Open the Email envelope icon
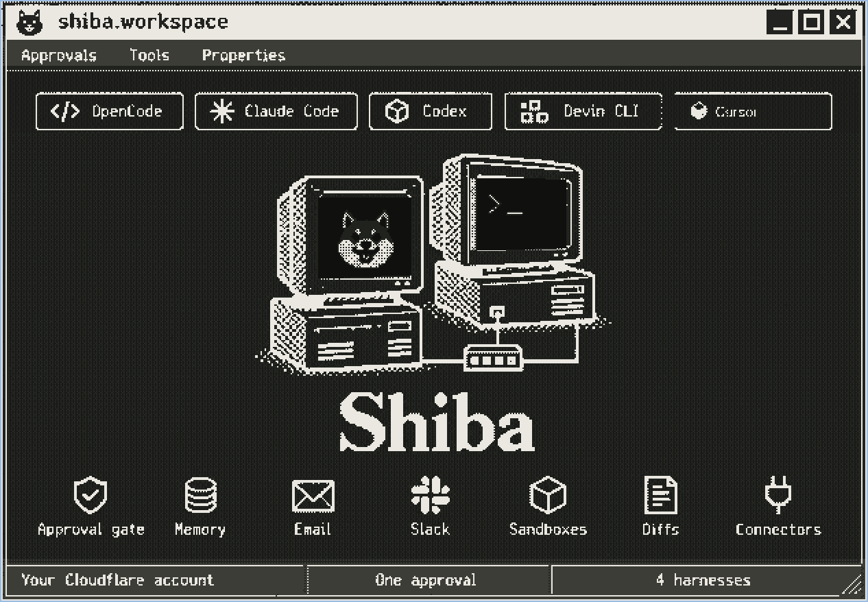This screenshot has width=868, height=602. tap(313, 496)
